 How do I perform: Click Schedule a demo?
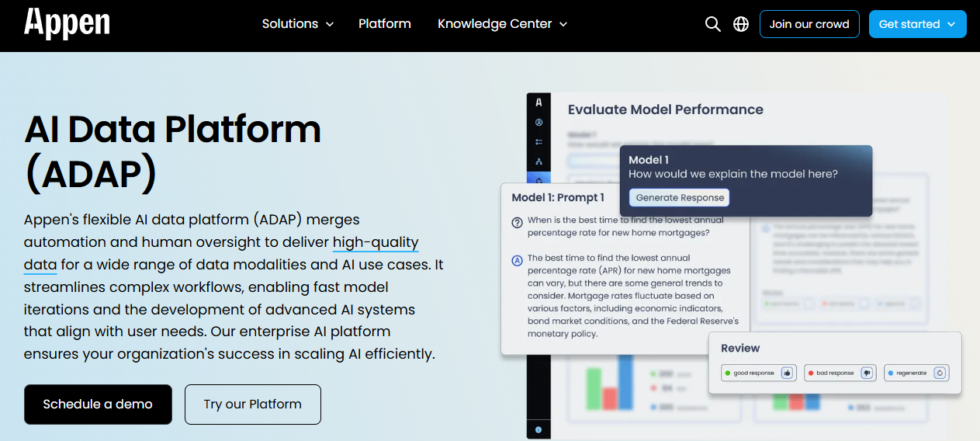[98, 405]
